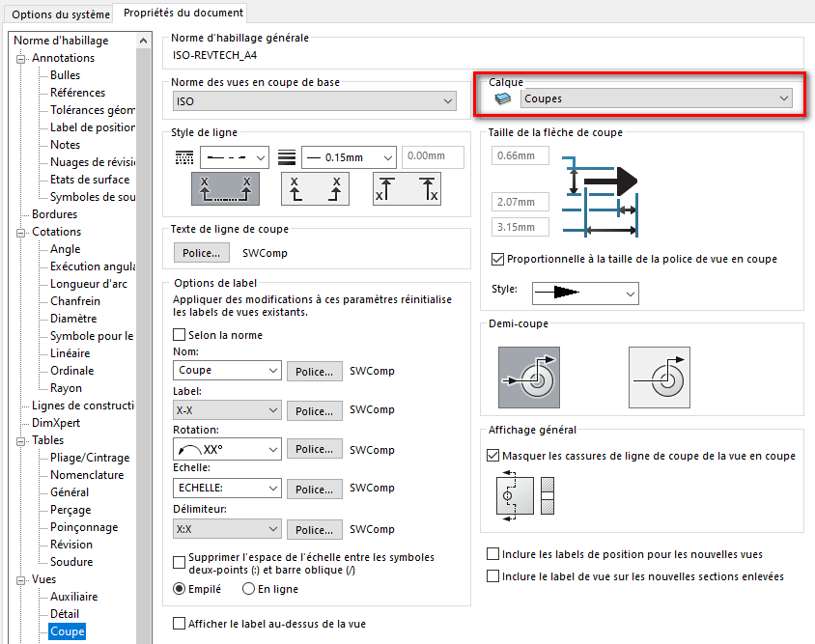Choose the left half-section (Demi-coupe) icon
This screenshot has width=815, height=644.
(528, 377)
